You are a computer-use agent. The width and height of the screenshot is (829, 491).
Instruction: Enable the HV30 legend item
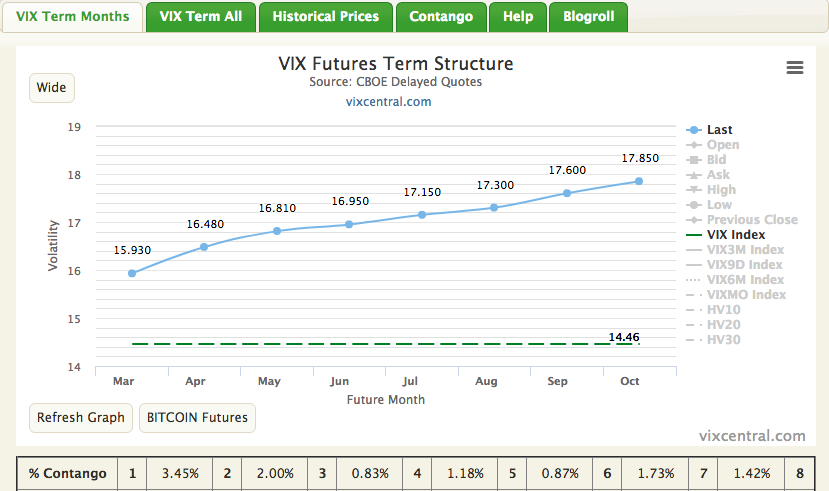[x=723, y=340]
